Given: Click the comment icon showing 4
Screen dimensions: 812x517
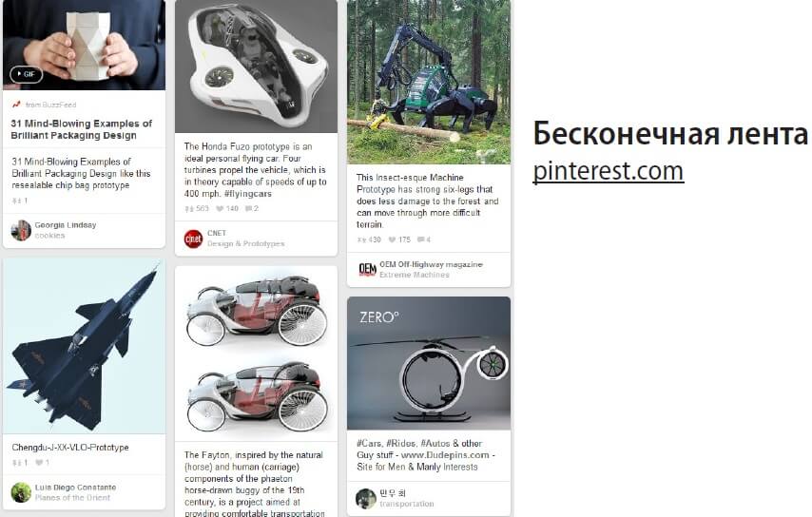Looking at the screenshot, I should coord(421,239).
